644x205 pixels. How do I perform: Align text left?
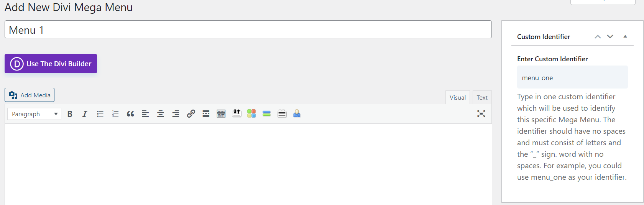[145, 114]
